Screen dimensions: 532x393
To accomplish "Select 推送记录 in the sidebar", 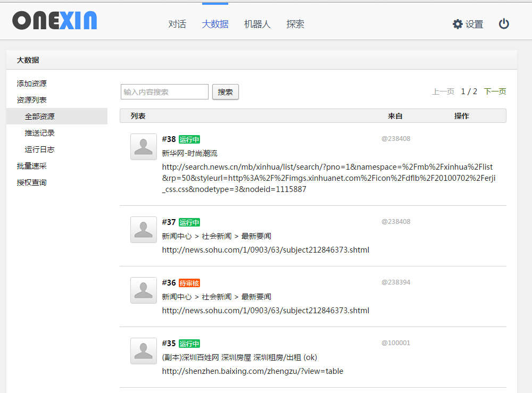I will coord(40,133).
